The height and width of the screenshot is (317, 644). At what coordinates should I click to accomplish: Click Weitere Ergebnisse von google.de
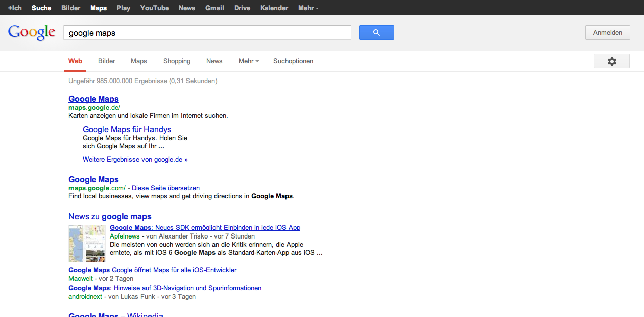coord(135,160)
